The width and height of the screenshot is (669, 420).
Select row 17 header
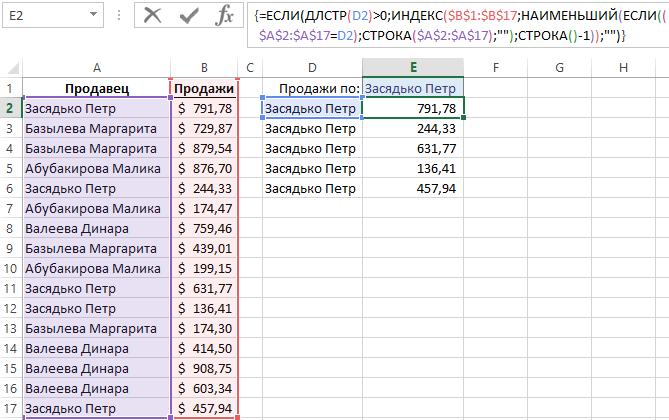pyautogui.click(x=10, y=408)
